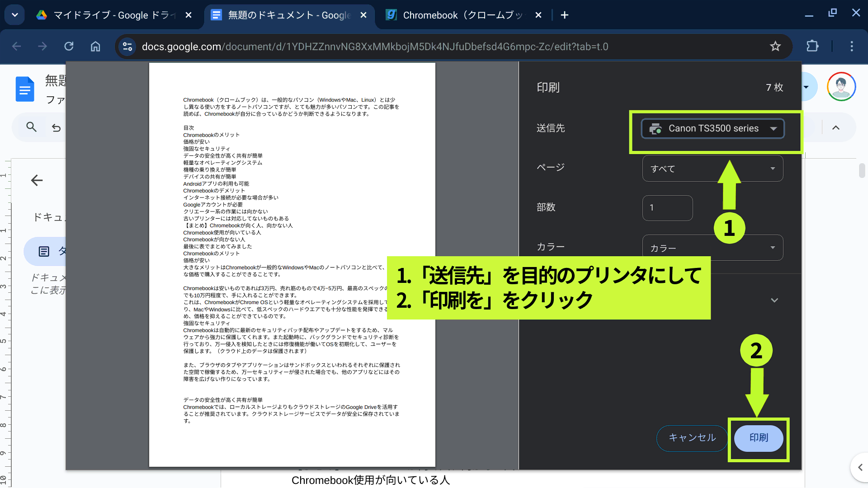The width and height of the screenshot is (868, 488).
Task: Open a new browser tab
Action: point(565,15)
